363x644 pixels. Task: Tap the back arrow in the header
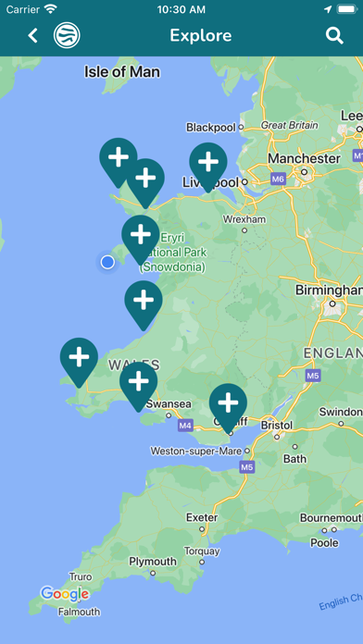click(x=32, y=36)
